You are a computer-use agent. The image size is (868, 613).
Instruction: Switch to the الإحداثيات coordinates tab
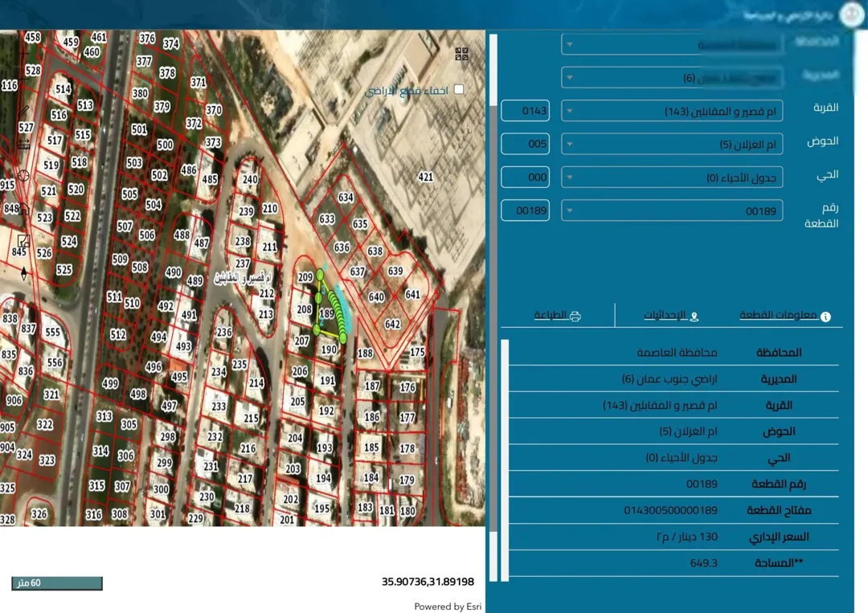click(x=670, y=316)
